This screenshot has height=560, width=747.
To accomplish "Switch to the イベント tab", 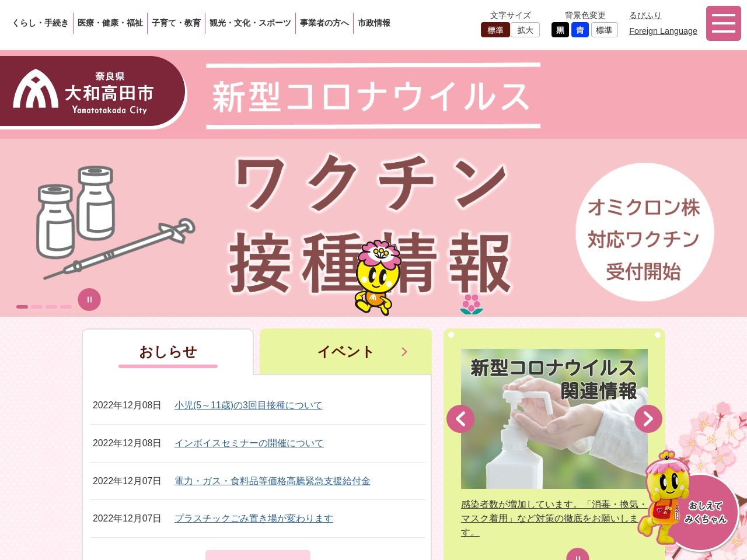I will tap(345, 352).
